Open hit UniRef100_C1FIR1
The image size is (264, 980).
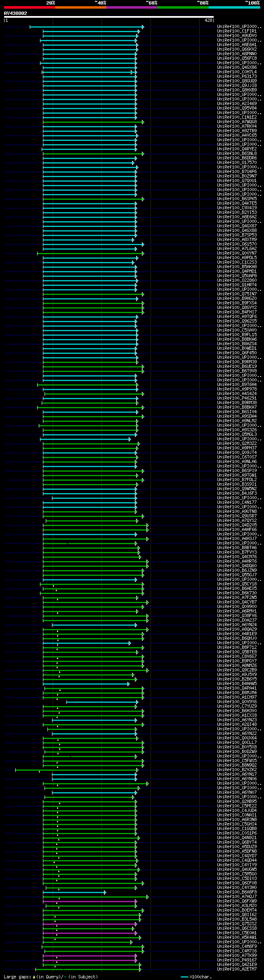pos(237,31)
